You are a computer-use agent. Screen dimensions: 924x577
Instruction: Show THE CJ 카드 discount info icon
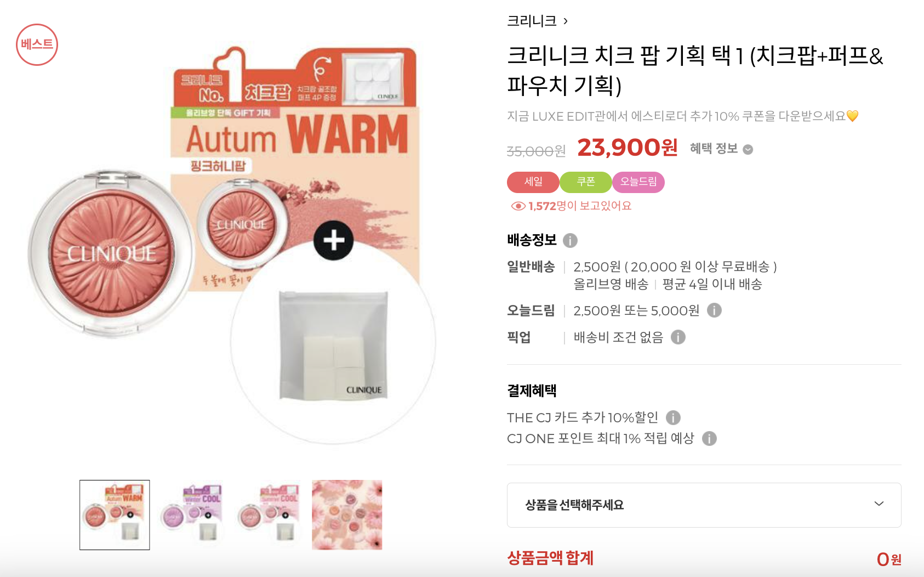point(673,417)
